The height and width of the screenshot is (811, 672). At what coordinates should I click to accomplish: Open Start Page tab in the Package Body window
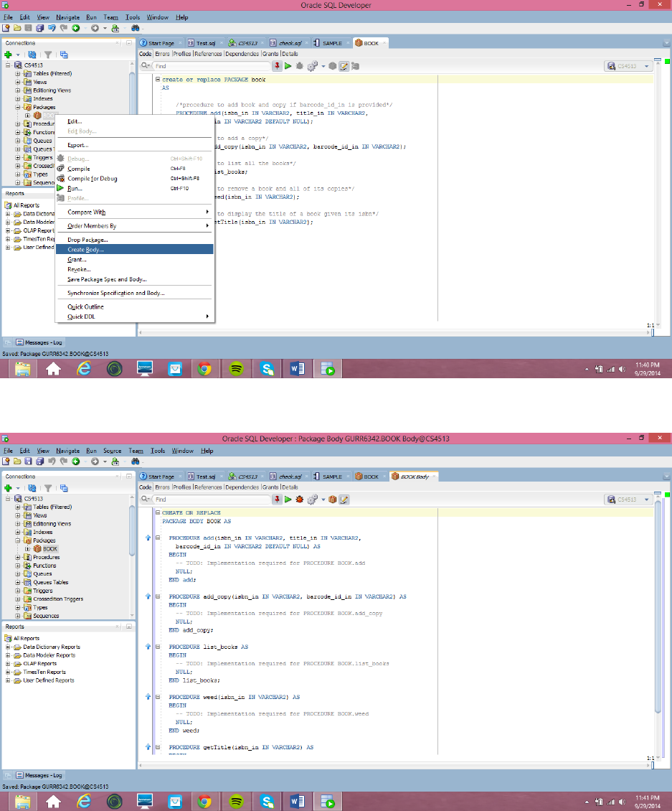tap(160, 477)
